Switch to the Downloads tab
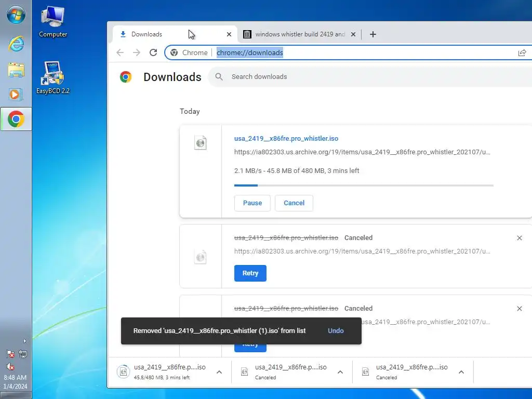Viewport: 532px width, 399px height. pyautogui.click(x=175, y=34)
